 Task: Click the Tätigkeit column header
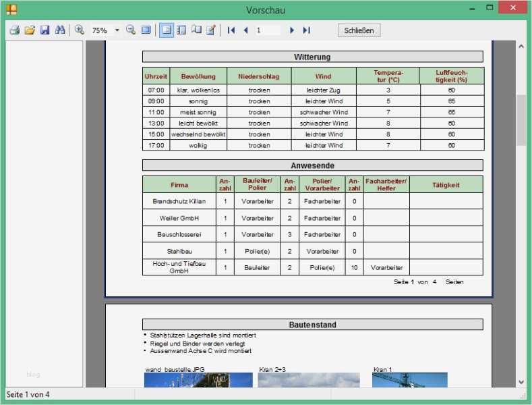tap(446, 184)
